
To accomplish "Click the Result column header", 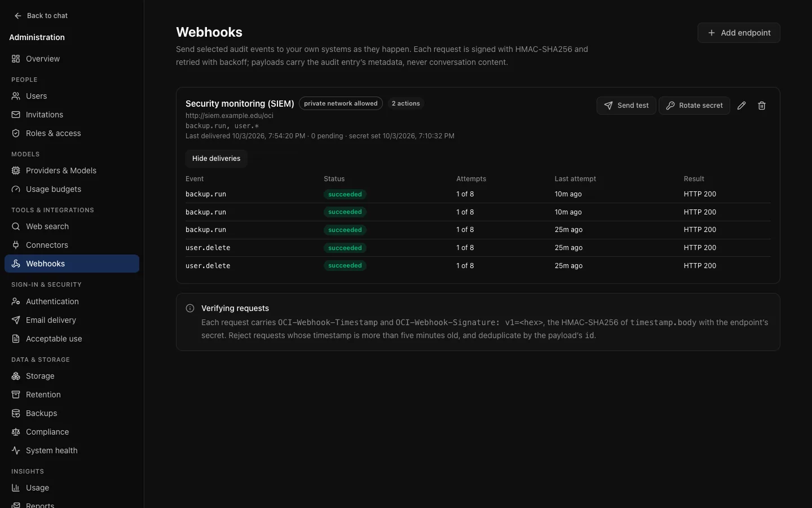I will pos(694,179).
